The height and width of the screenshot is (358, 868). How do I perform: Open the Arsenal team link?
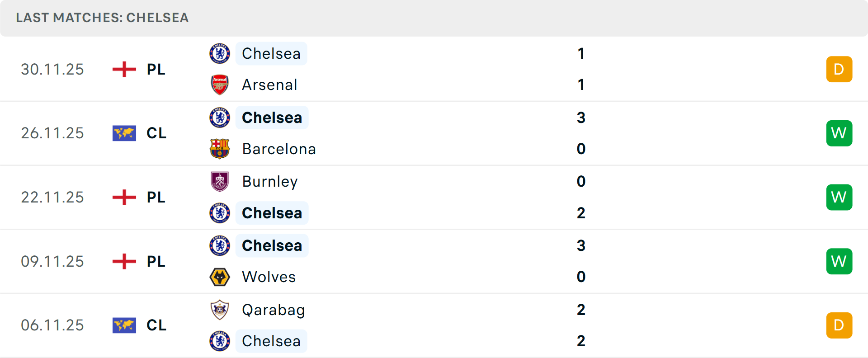click(x=269, y=85)
